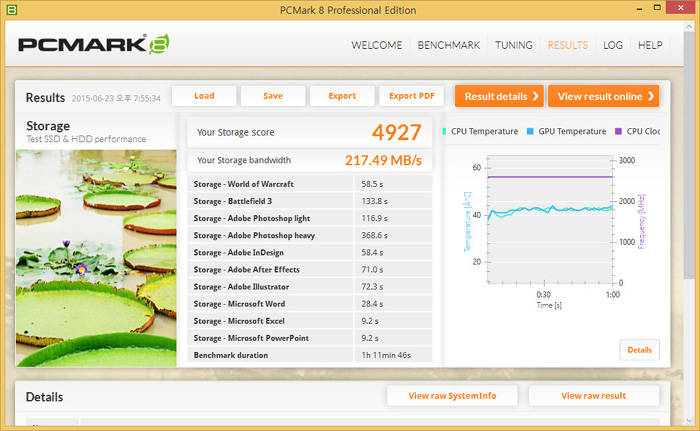Click the temperature and frequency chart
The image size is (700, 431).
[x=550, y=220]
